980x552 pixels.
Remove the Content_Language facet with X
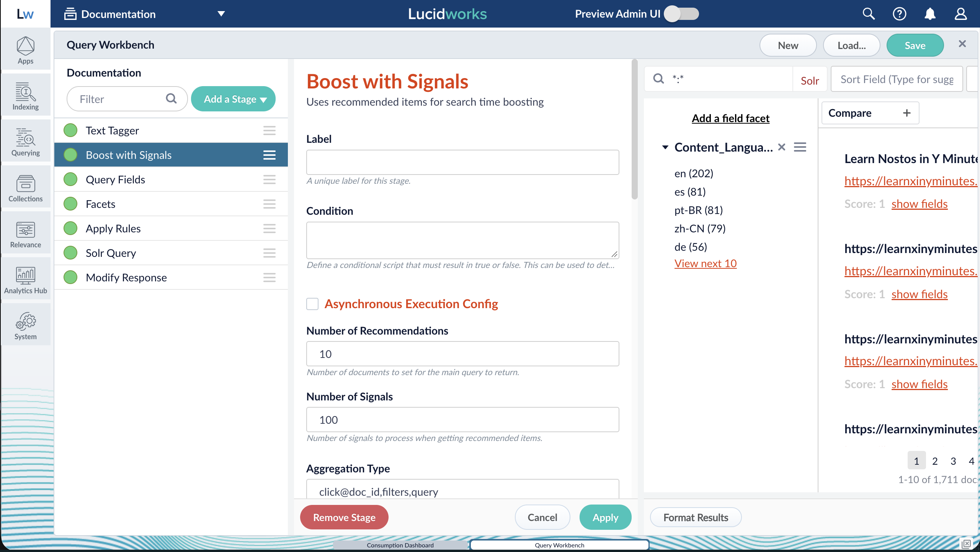tap(782, 147)
